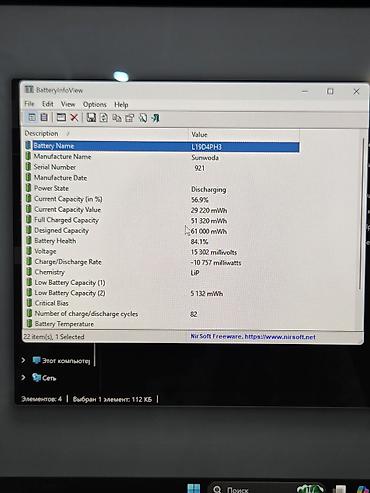This screenshot has height=493, width=370.
Task: Save selected items with the floppy disk icon
Action: point(91,118)
